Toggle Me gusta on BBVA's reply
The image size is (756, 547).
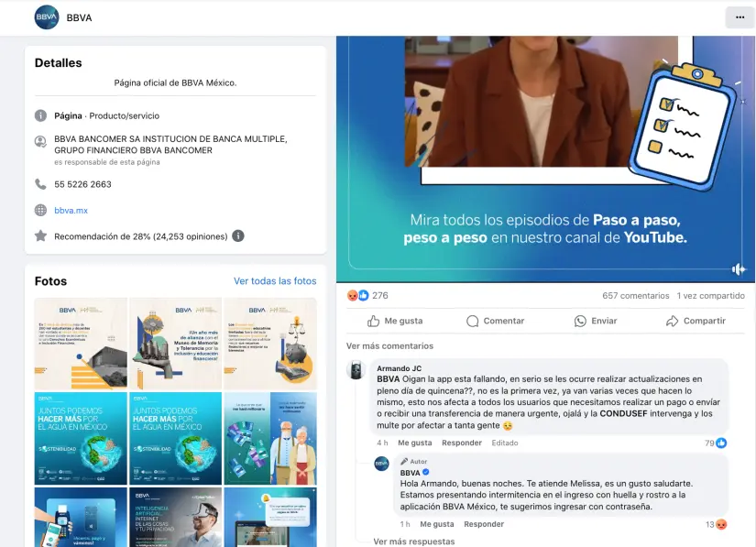click(436, 524)
